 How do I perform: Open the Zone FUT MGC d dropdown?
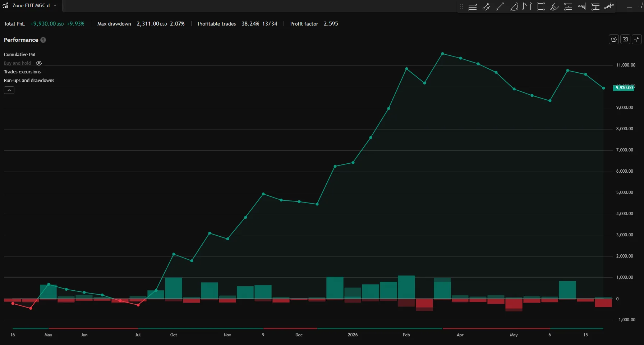(55, 5)
